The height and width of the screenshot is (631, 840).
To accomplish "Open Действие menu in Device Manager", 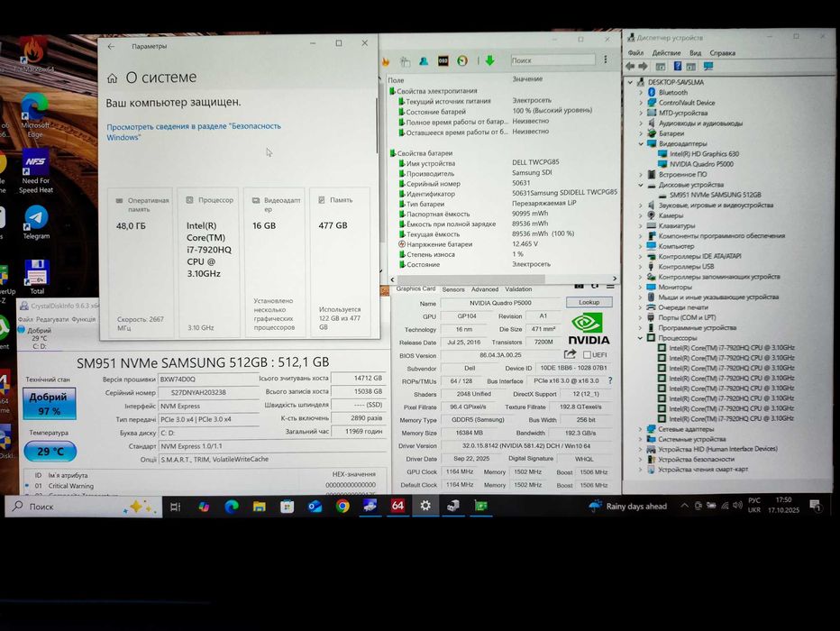I will (x=666, y=53).
